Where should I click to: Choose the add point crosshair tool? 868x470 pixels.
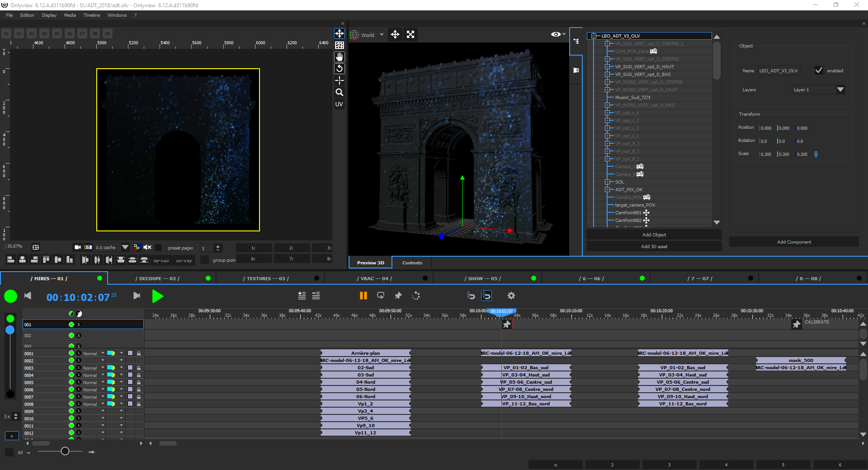(339, 80)
